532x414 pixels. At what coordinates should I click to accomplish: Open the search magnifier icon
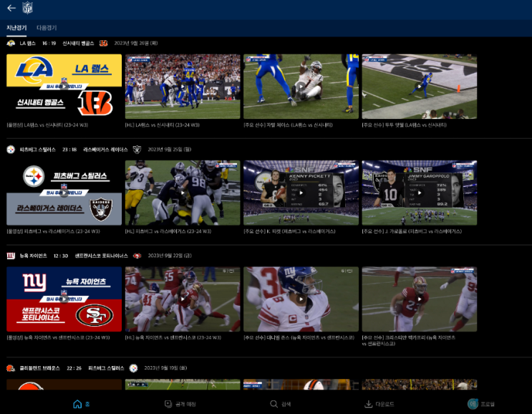[x=274, y=404]
